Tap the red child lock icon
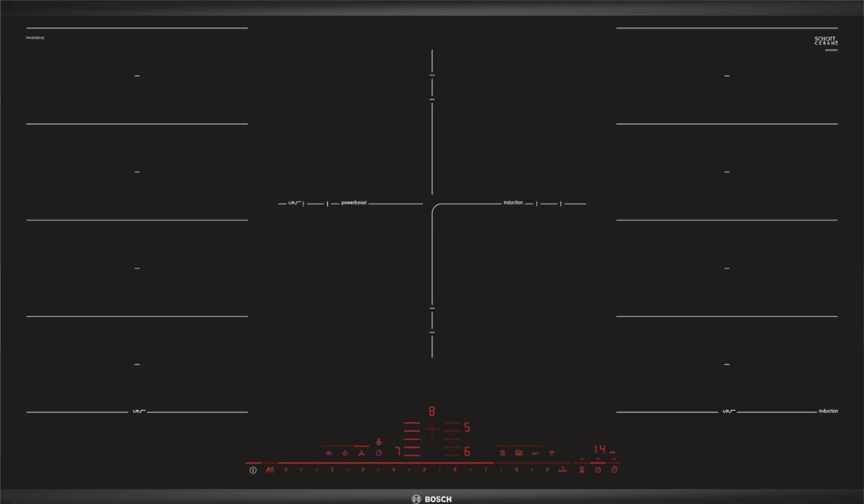Viewport: 864px width, 504px height. pyautogui.click(x=269, y=470)
